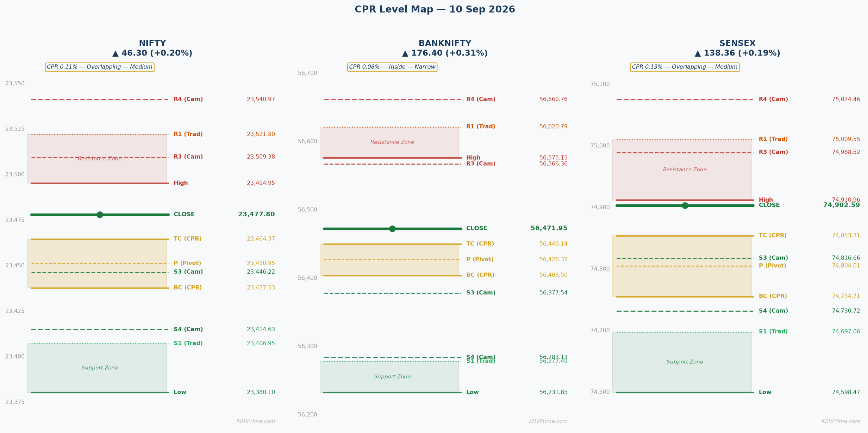Click BANKNIFTY P (Pivot) value 56,426.32
This screenshot has height=433, width=868.
[554, 260]
